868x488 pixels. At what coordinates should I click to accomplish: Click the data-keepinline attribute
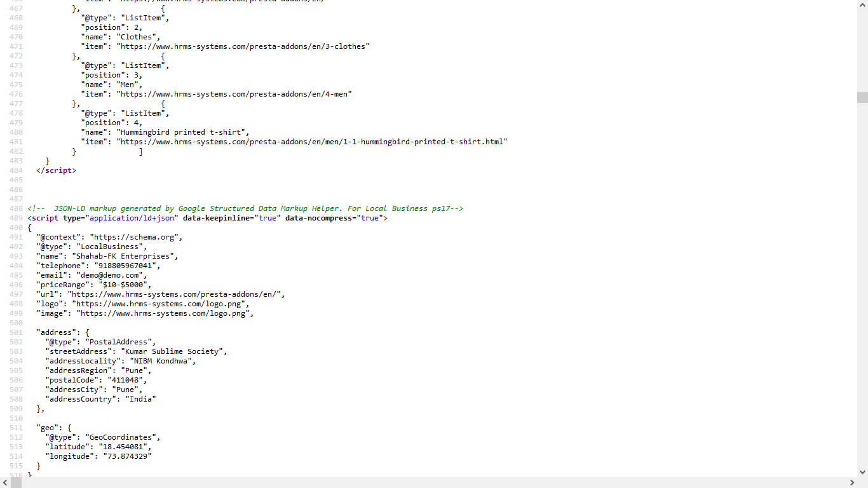[x=232, y=218]
